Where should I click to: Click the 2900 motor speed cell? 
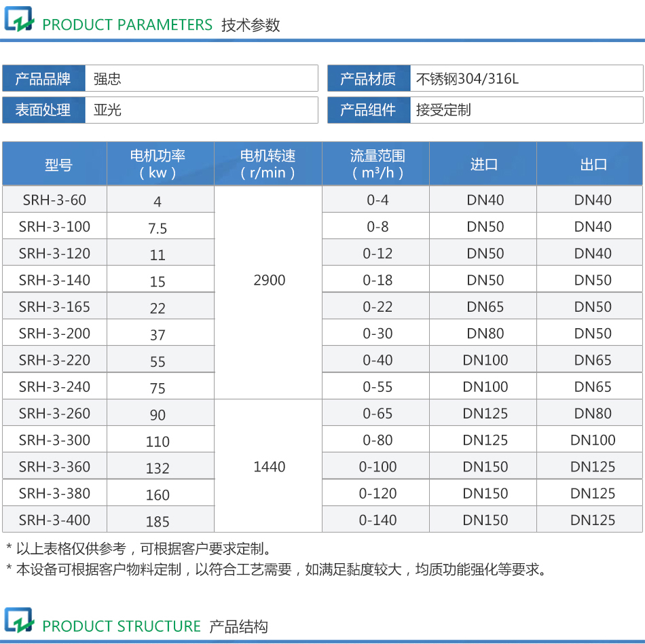click(268, 279)
